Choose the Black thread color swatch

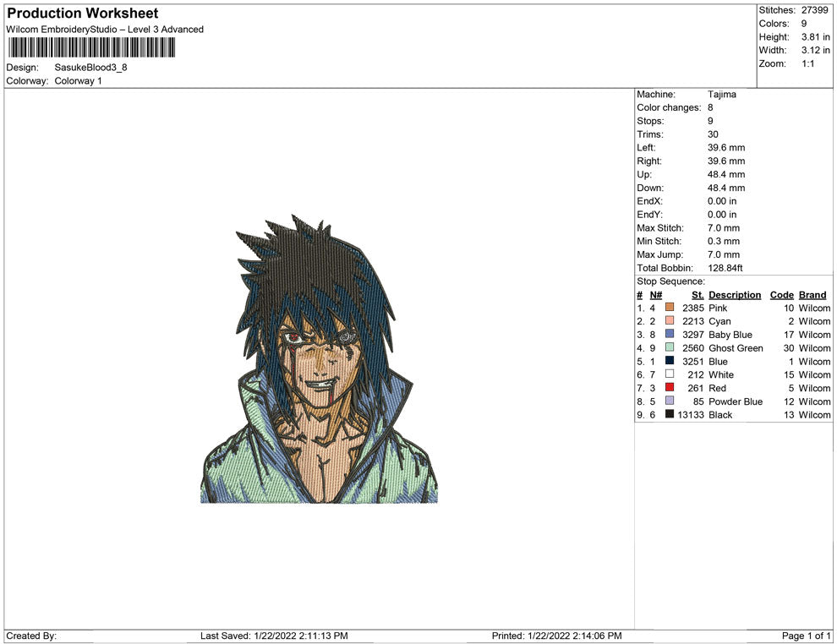point(670,414)
